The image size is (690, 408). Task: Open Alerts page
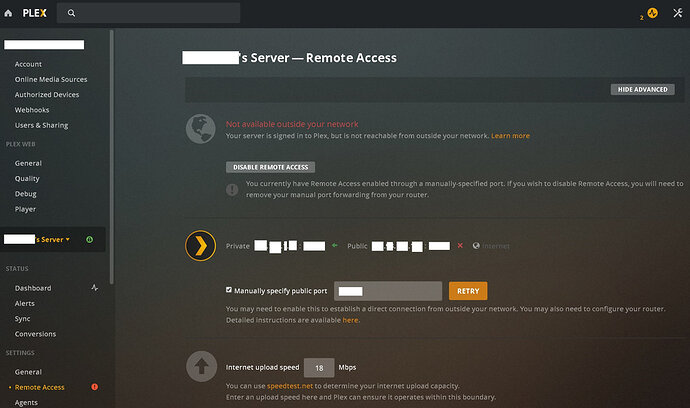(25, 304)
